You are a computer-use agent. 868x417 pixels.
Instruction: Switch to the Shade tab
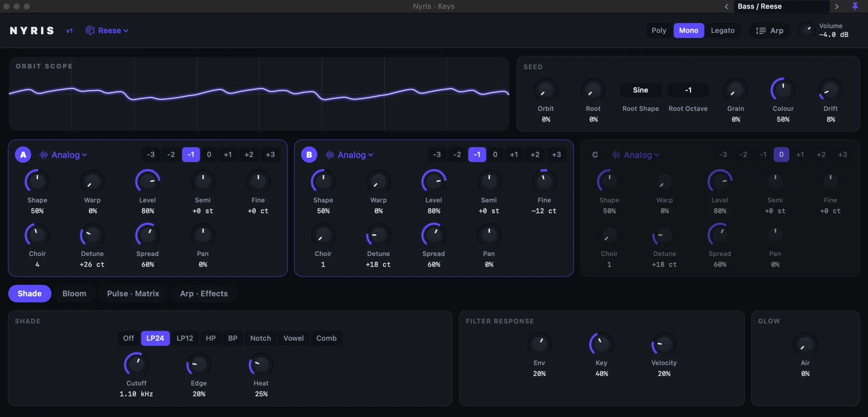coord(29,294)
